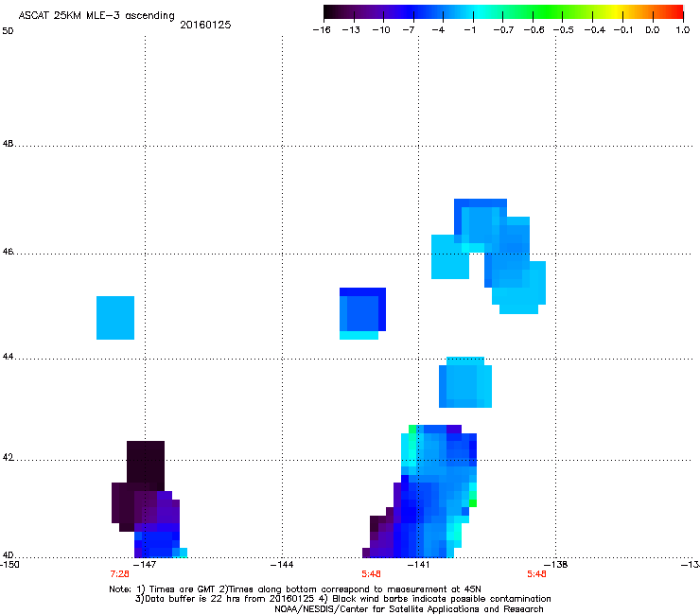Click the -16 color scale label

pos(322,30)
